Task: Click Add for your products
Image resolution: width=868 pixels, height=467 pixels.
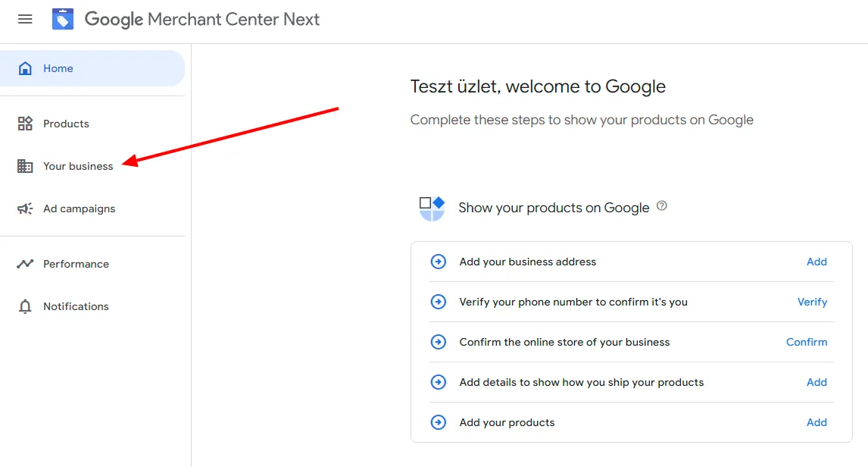Action: (816, 422)
